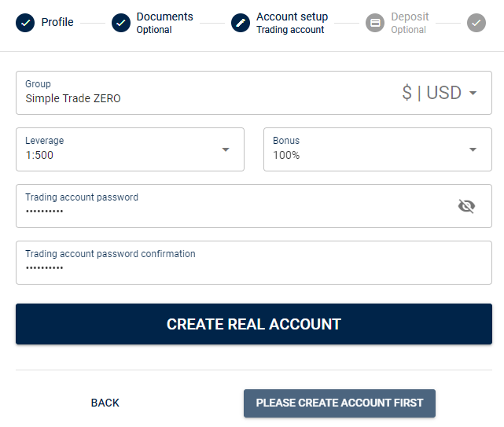Click the $ | USD currency label
Image resolution: width=504 pixels, height=427 pixels.
point(432,93)
